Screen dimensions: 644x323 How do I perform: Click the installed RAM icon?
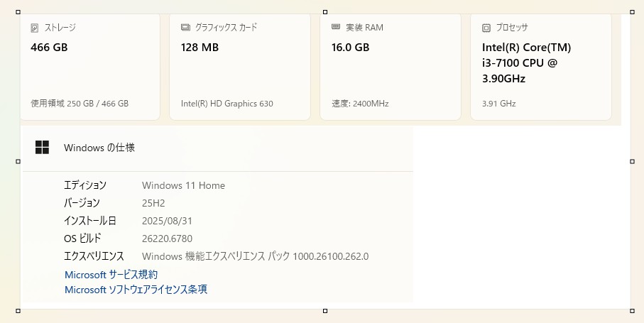pos(336,28)
